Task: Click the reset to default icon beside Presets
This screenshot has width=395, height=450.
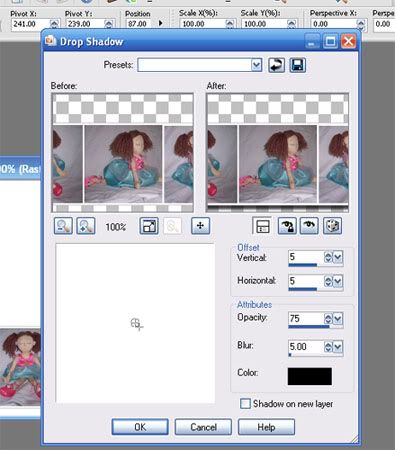Action: click(x=277, y=65)
